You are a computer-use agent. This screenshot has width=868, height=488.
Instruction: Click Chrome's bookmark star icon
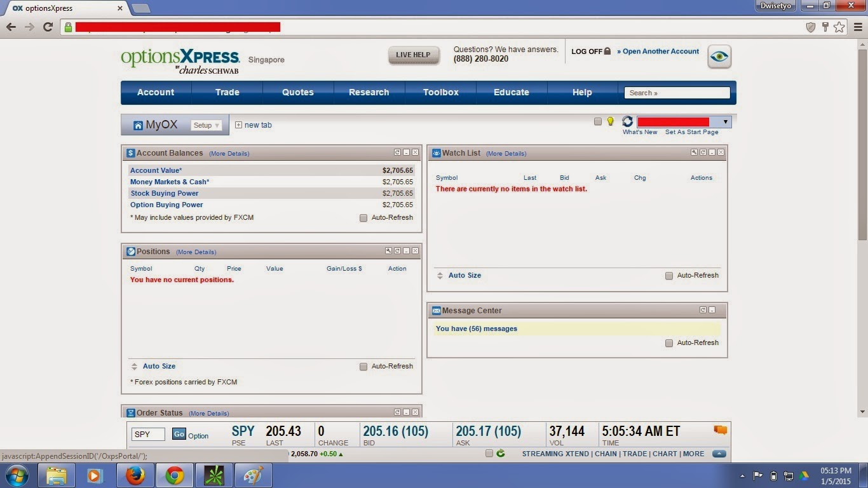(x=839, y=27)
